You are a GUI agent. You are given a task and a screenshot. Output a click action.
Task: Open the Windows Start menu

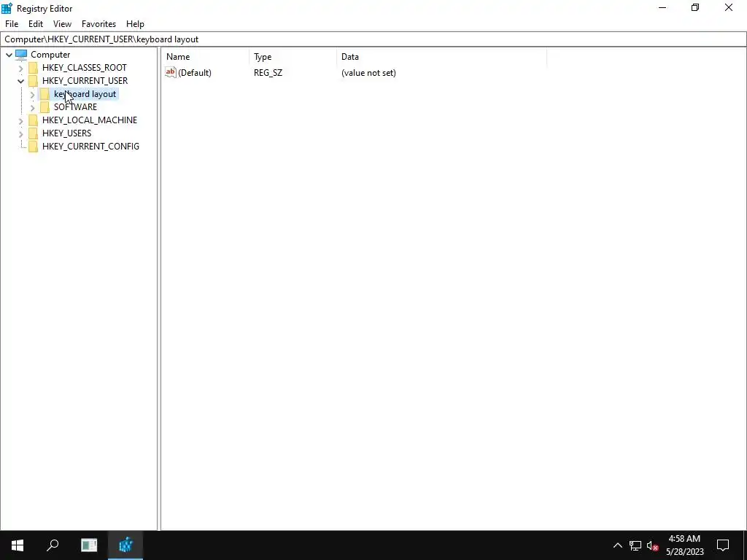[x=18, y=545]
